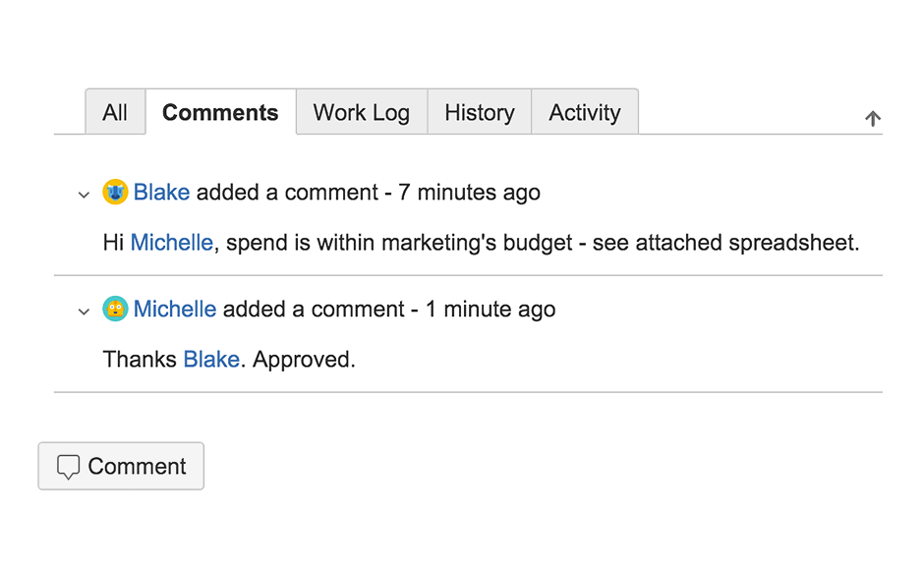This screenshot has width=924, height=570.
Task: Collapse Blake's comment using its chevron
Action: (84, 195)
